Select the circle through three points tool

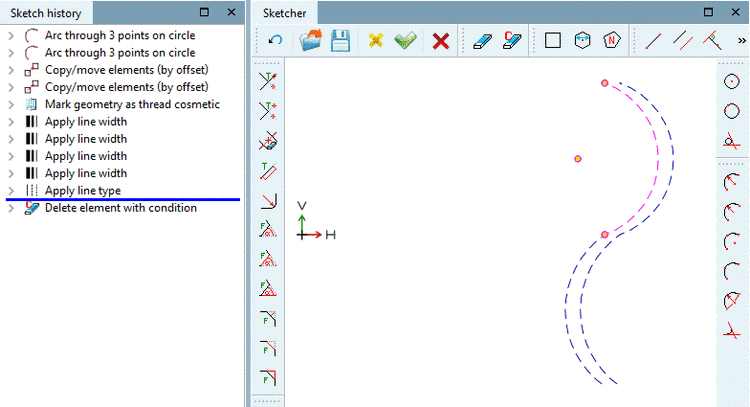click(x=731, y=111)
